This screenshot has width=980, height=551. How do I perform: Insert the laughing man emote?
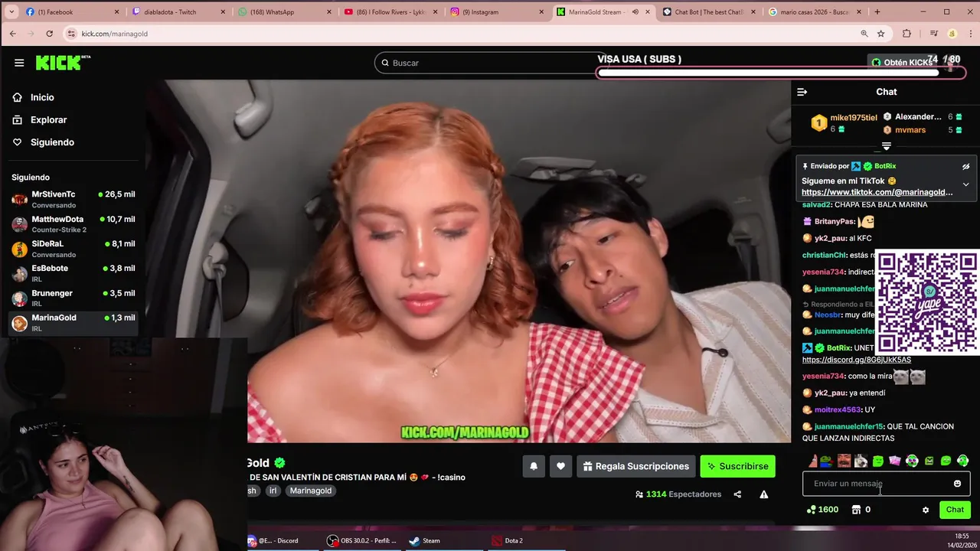844,461
